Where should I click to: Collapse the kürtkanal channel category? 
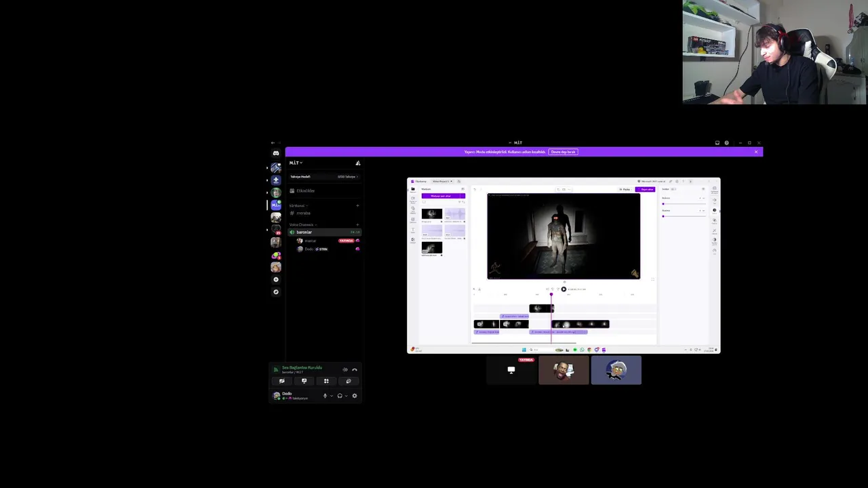coord(299,205)
